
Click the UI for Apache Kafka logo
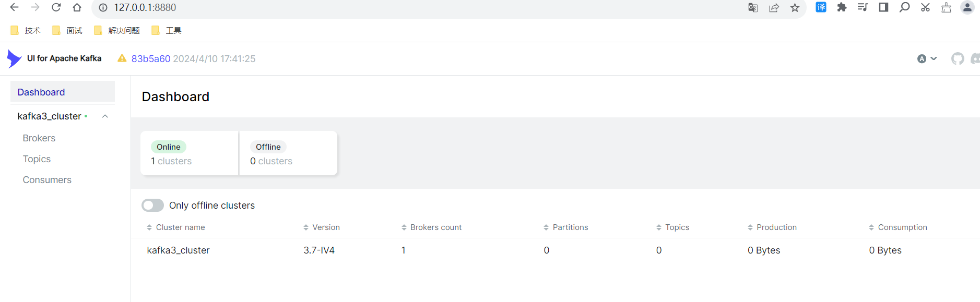(x=14, y=58)
